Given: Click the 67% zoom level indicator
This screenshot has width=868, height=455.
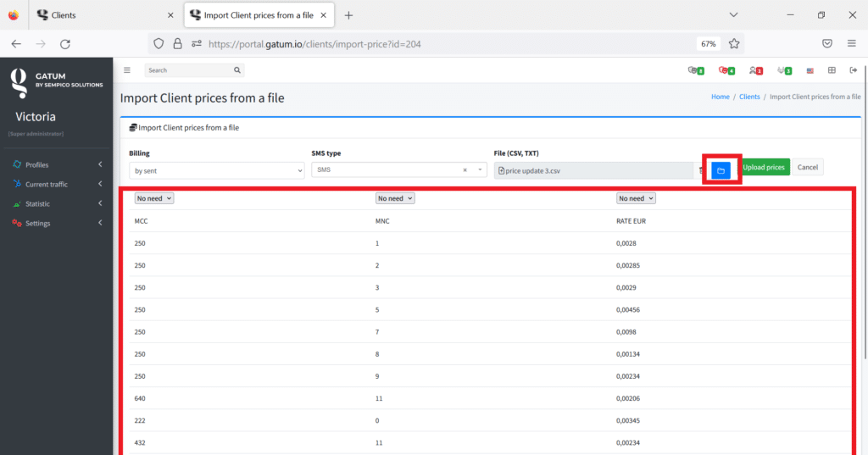Looking at the screenshot, I should [x=708, y=44].
